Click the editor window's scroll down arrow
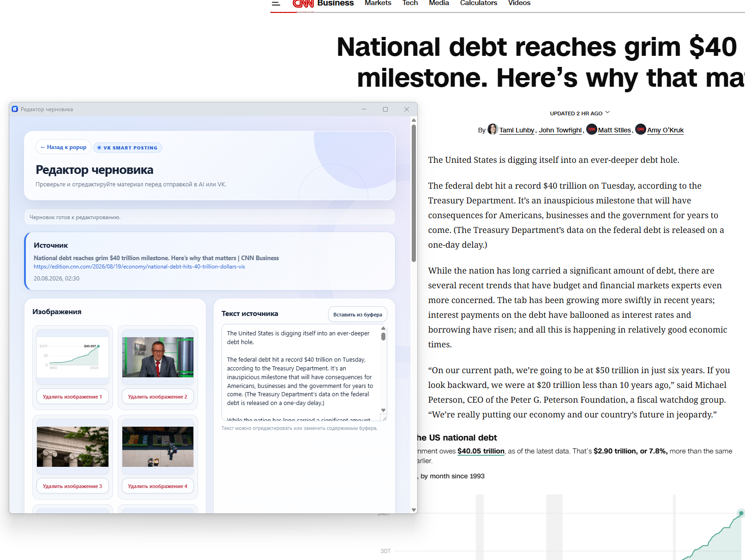 [414, 510]
